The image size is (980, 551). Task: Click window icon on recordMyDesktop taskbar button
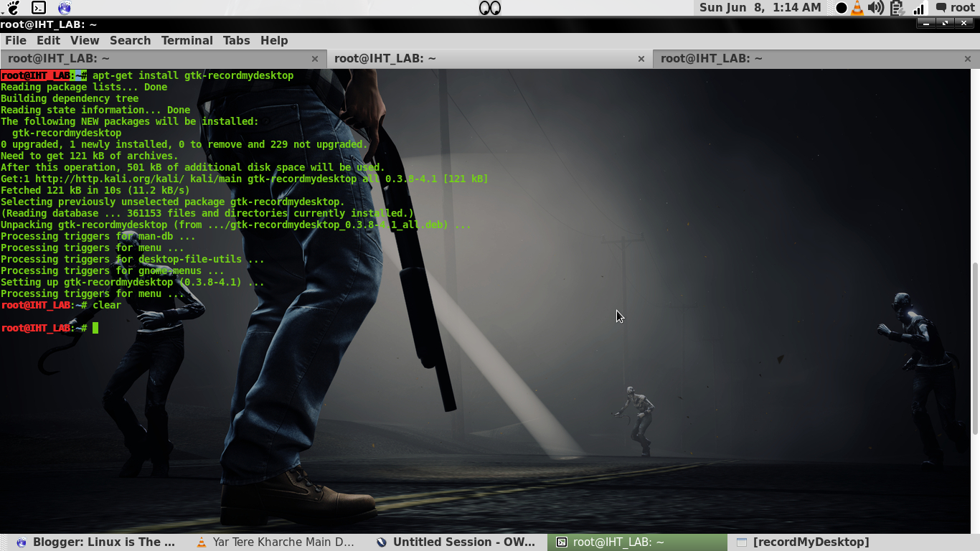(742, 542)
